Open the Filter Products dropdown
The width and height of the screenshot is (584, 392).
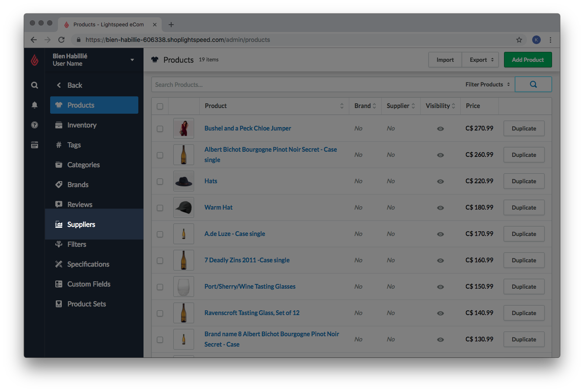coord(488,84)
